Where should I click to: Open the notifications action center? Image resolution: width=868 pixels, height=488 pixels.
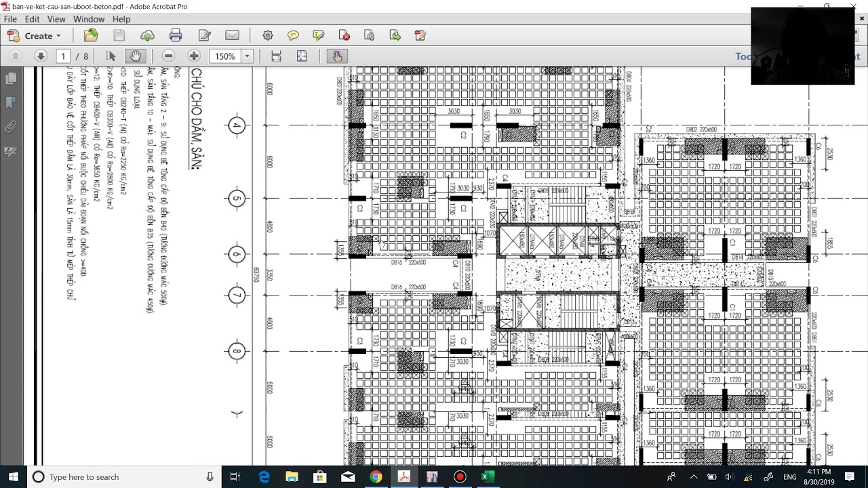[850, 477]
